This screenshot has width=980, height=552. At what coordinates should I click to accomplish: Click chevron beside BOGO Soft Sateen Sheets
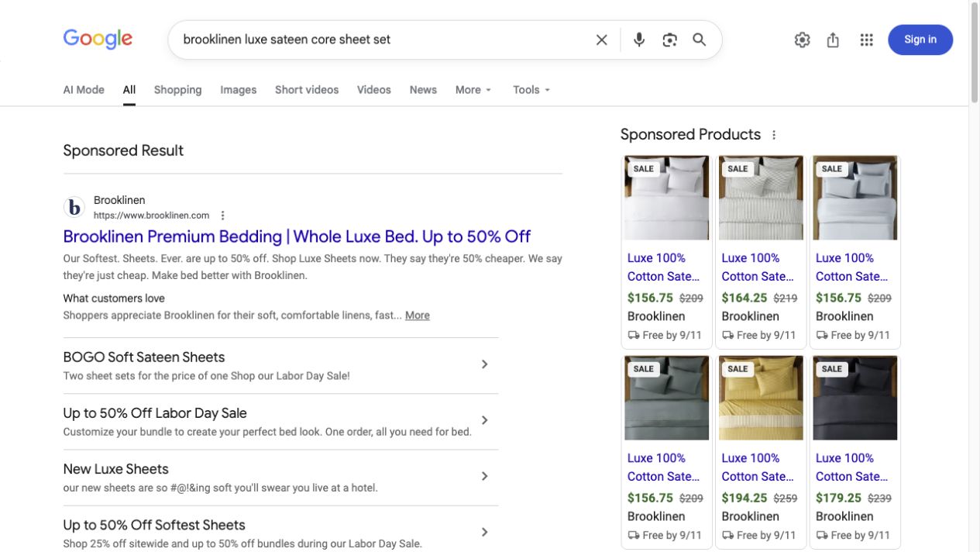tap(484, 364)
